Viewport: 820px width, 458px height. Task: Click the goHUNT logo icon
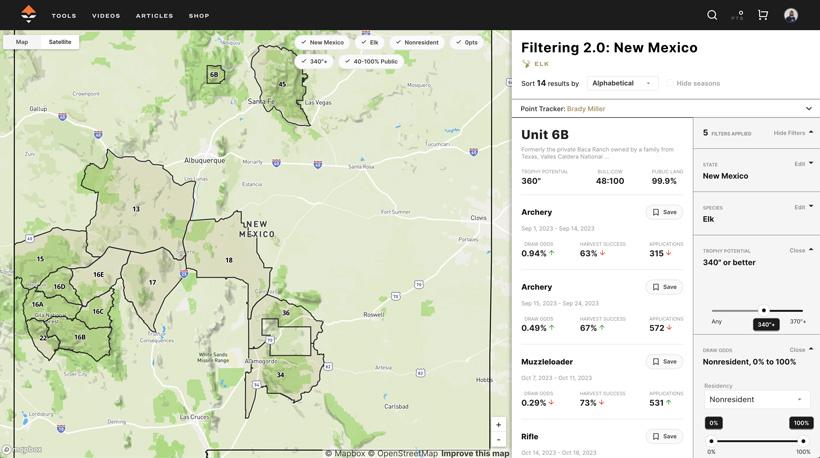pyautogui.click(x=29, y=14)
